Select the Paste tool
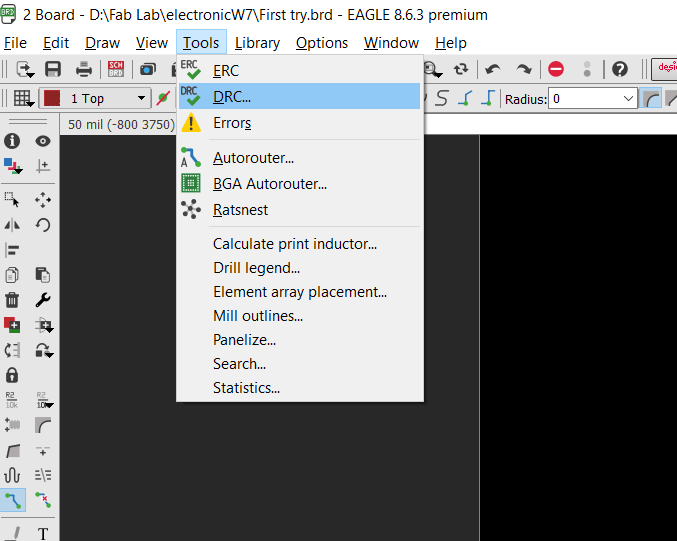 (x=43, y=275)
